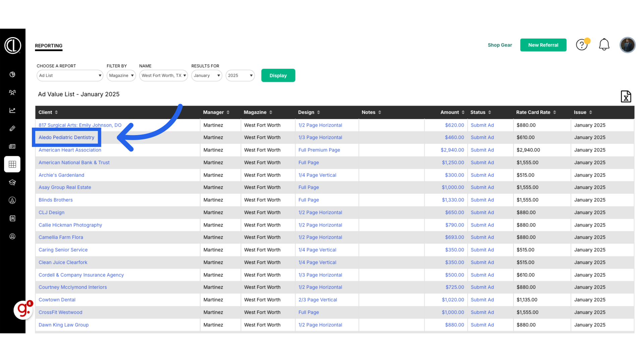Click the New Referral button
The height and width of the screenshot is (362, 644).
(x=543, y=45)
